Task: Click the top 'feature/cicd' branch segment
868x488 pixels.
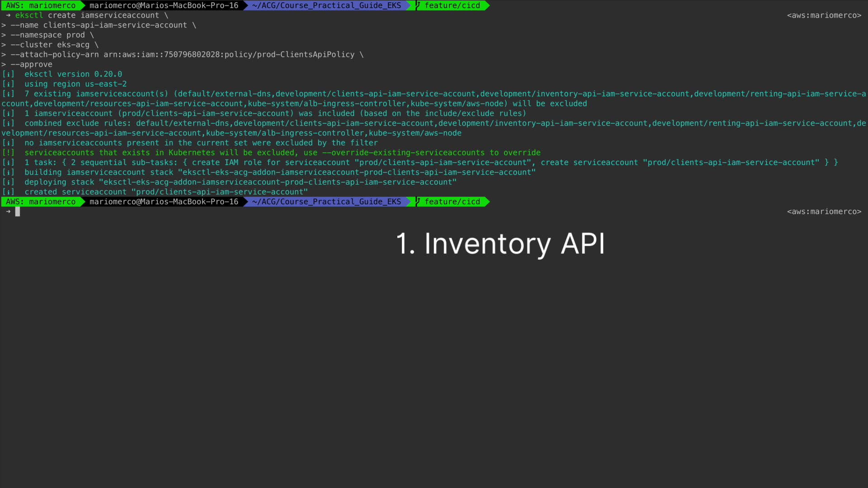Action: click(452, 5)
